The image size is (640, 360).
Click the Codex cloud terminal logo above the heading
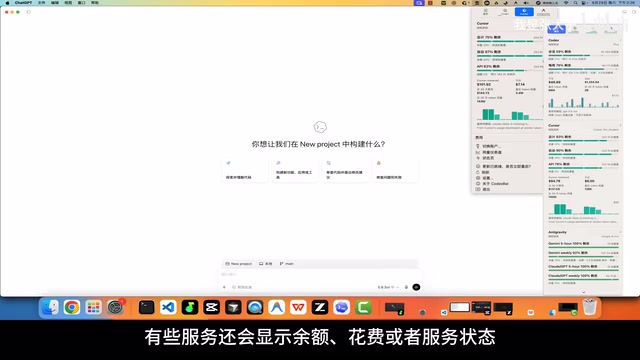320,127
